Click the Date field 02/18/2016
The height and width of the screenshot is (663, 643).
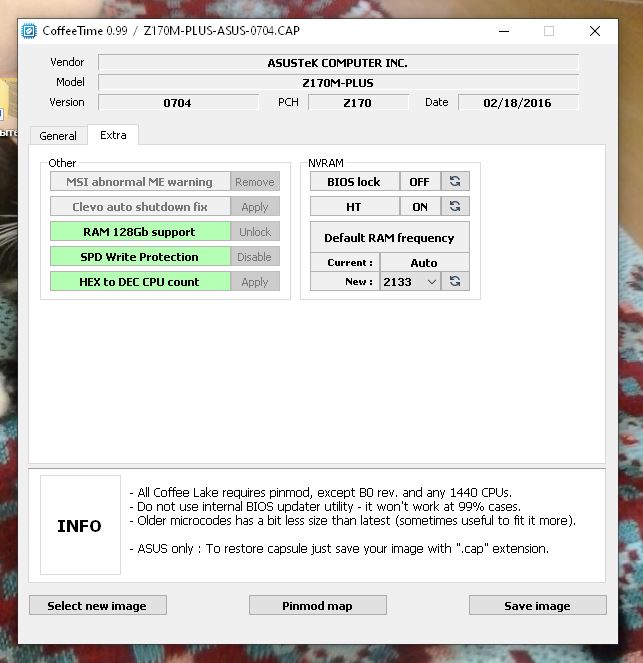[518, 103]
